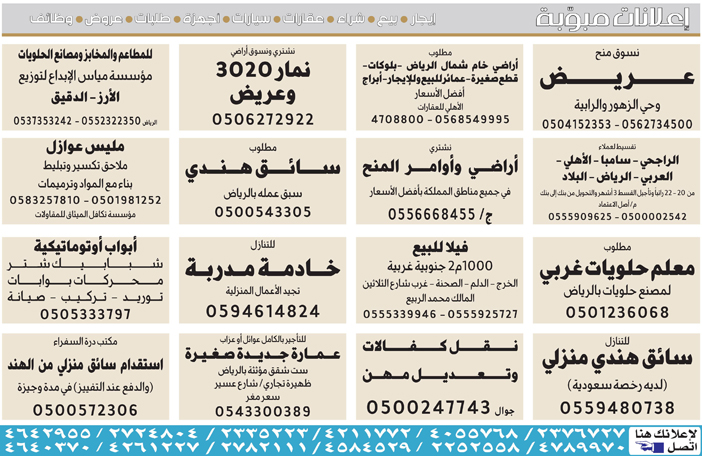Click phone number 0555339946
Screen dimensions: 702x456
pos(399,314)
